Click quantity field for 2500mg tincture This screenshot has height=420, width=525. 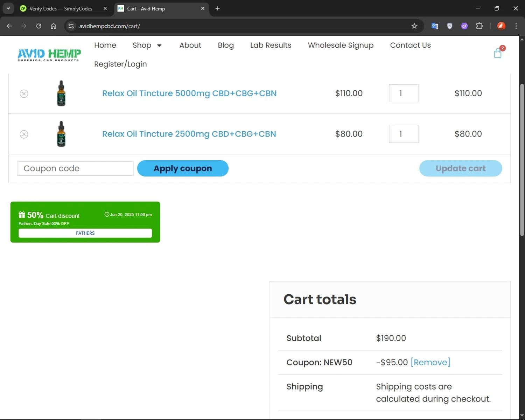pos(404,134)
